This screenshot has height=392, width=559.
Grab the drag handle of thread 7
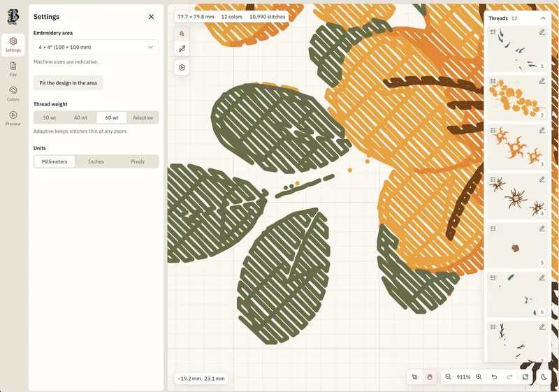493,327
